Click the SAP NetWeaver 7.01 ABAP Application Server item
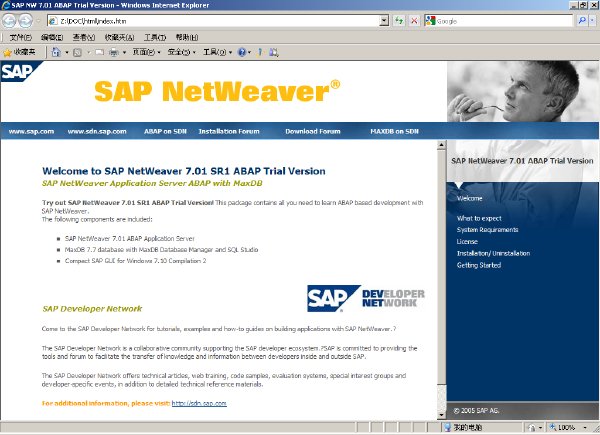Image resolution: width=600 pixels, height=435 pixels. (130, 238)
